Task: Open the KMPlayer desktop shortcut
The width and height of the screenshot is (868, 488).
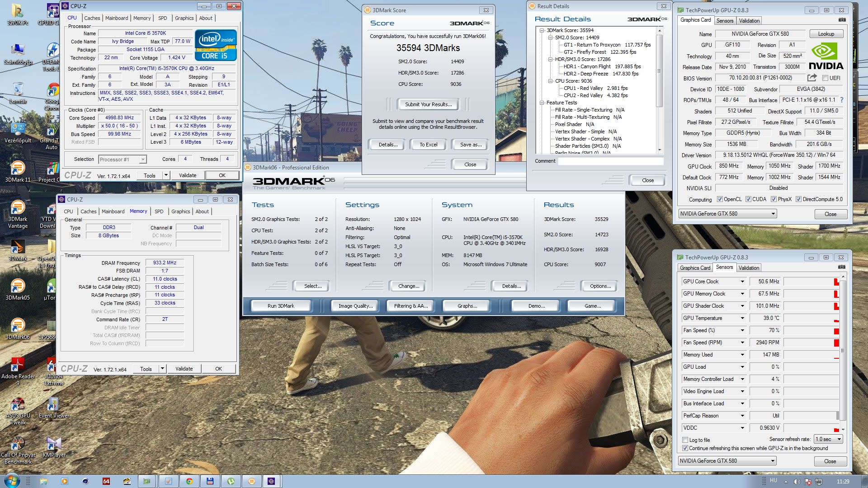Action: (x=54, y=447)
